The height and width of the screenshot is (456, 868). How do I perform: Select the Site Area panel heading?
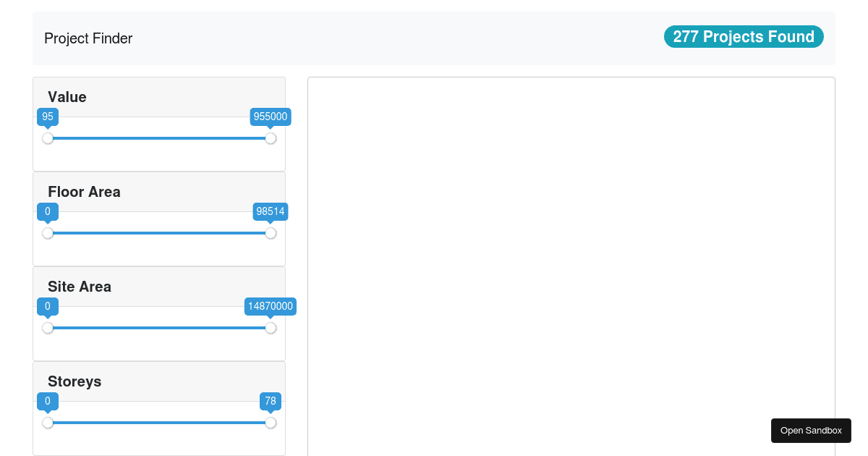pyautogui.click(x=80, y=287)
